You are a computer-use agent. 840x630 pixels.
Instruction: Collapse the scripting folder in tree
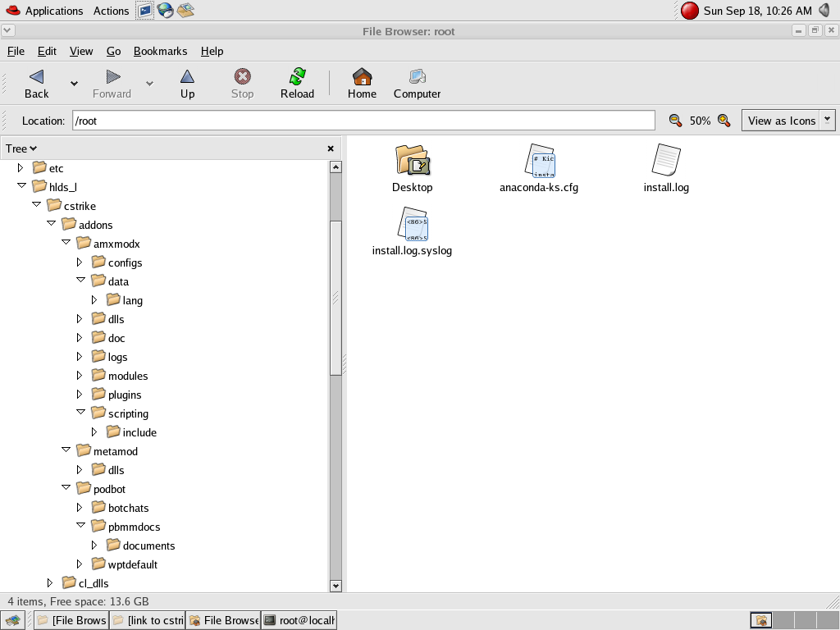[81, 412]
